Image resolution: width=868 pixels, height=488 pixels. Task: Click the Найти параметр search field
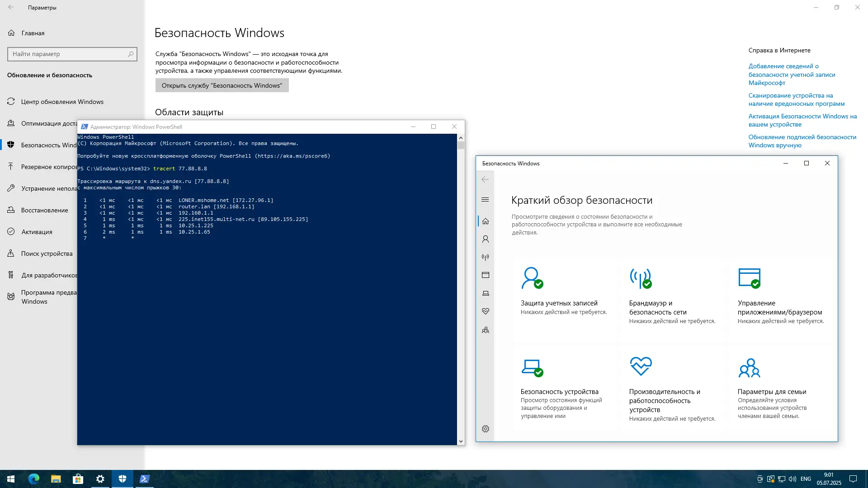[x=68, y=54]
